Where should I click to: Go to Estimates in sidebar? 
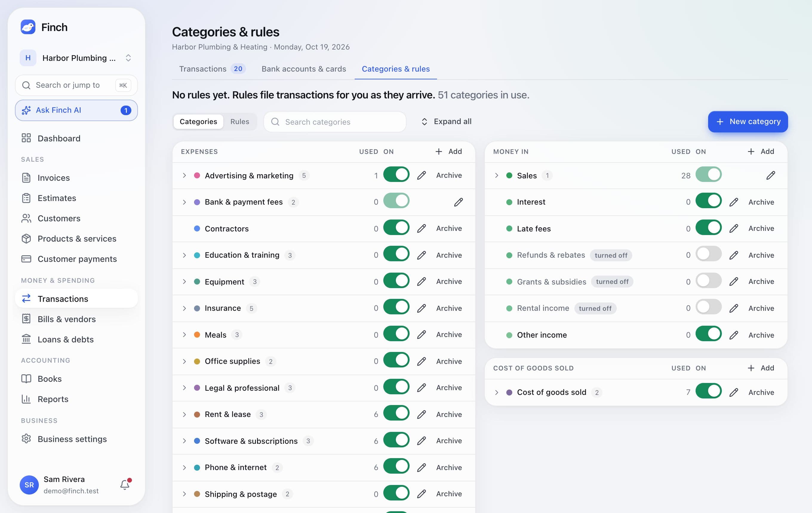point(76,198)
